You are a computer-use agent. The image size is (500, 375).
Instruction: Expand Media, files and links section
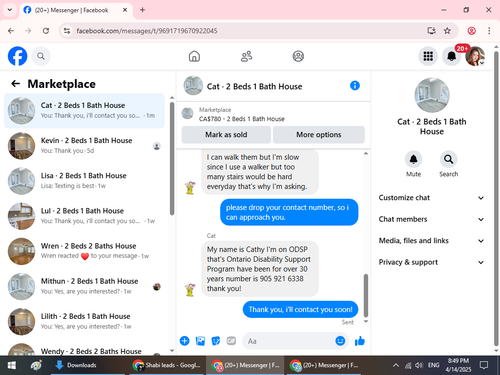pyautogui.click(x=431, y=241)
